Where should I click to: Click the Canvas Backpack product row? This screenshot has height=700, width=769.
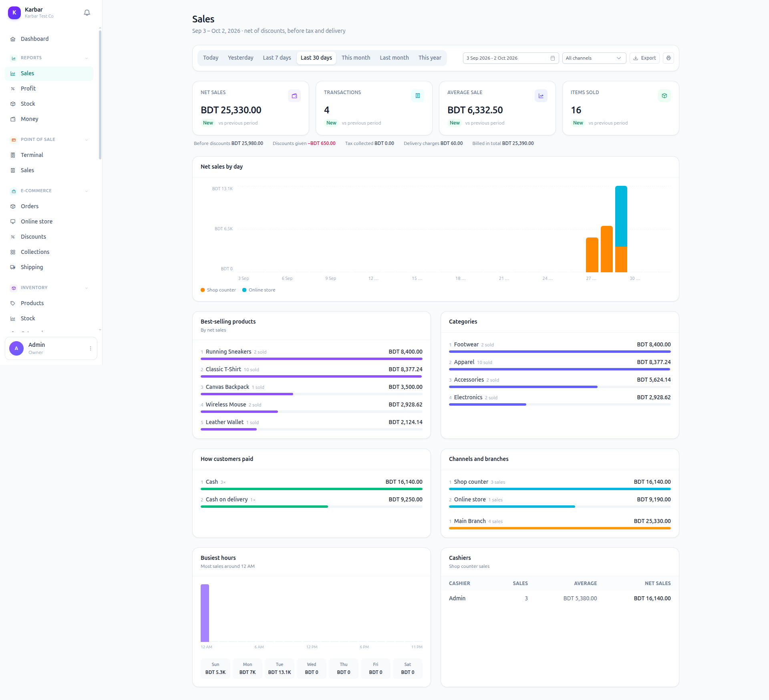[x=312, y=390]
